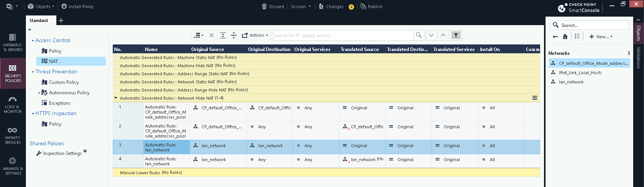Click the expand all rules icon
The height and width of the screenshot is (187, 644).
coord(223,36)
